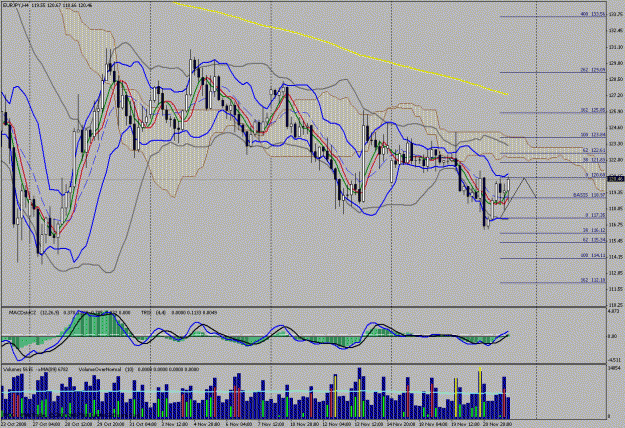This screenshot has width=625, height=428.
Task: Click the 19 Nov 12:00 time label
Action: (466, 424)
